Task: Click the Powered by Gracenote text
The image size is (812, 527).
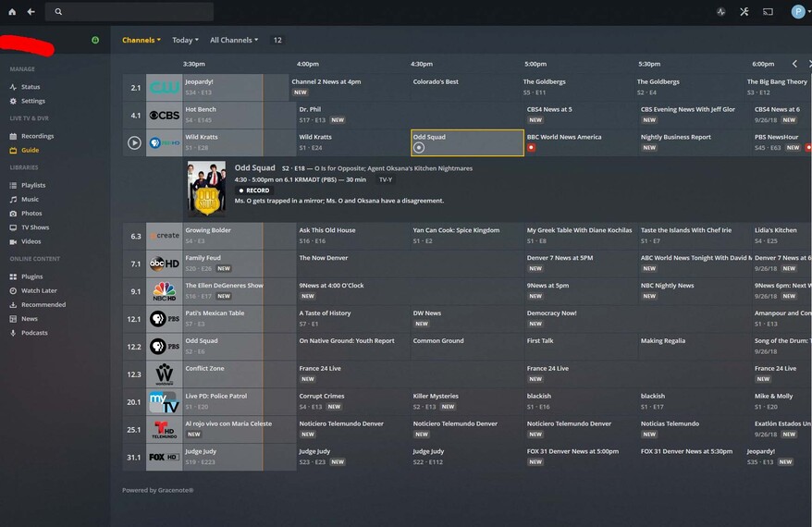Action: [x=158, y=490]
